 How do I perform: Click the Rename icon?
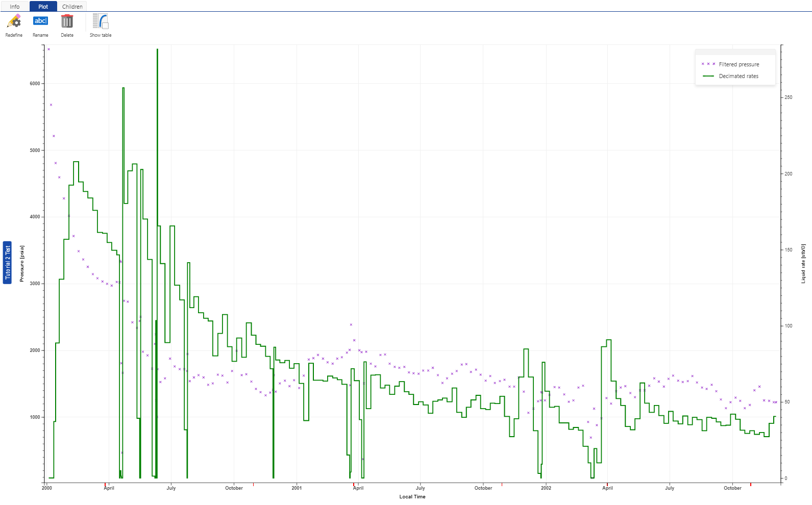(x=40, y=21)
